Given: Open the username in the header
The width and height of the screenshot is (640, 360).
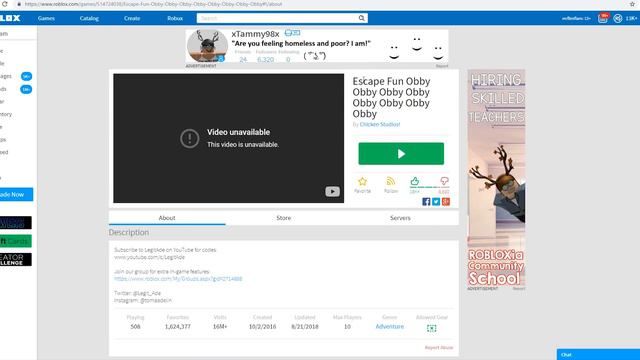Looking at the screenshot, I should 576,18.
